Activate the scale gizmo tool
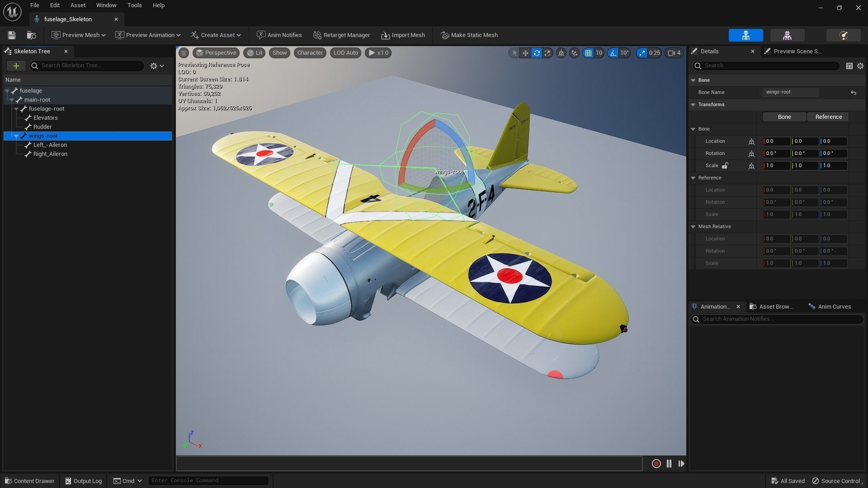The height and width of the screenshot is (488, 868). click(x=547, y=53)
